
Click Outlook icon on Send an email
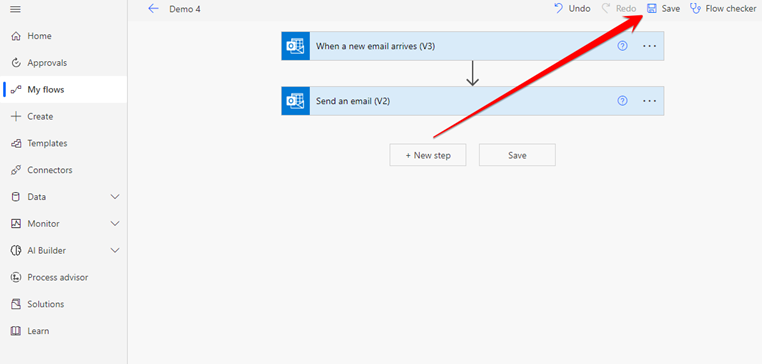tap(295, 101)
